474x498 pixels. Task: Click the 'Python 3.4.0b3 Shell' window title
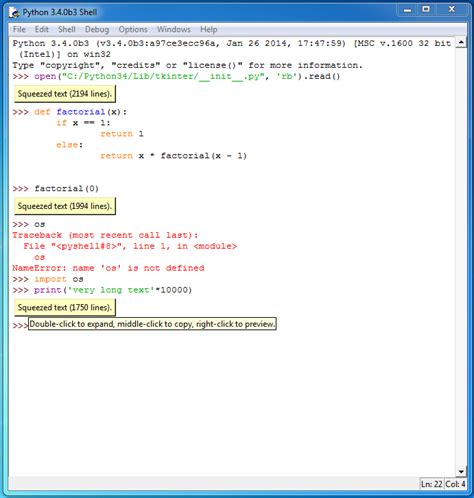[60, 13]
